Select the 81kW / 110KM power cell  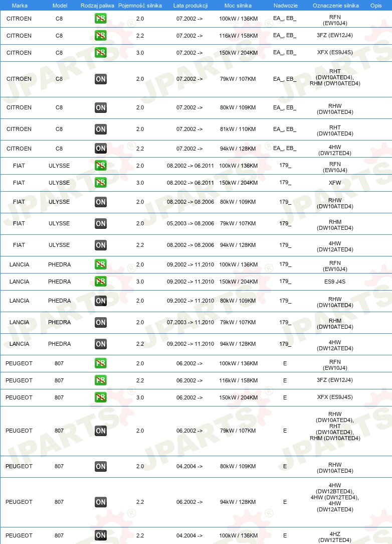238,129
